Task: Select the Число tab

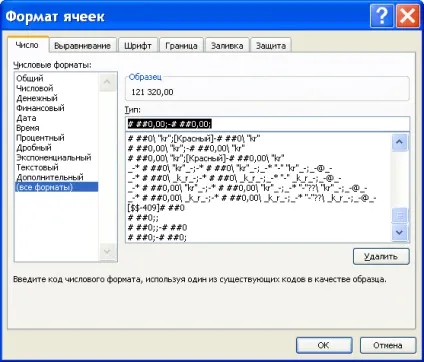Action: 27,45
